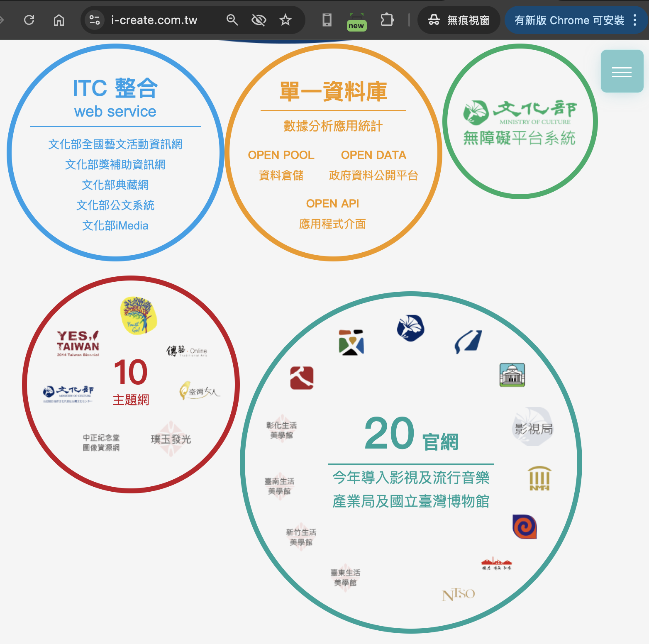Open the teal hamburger menu
Viewport: 649px width, 644px height.
click(x=622, y=71)
